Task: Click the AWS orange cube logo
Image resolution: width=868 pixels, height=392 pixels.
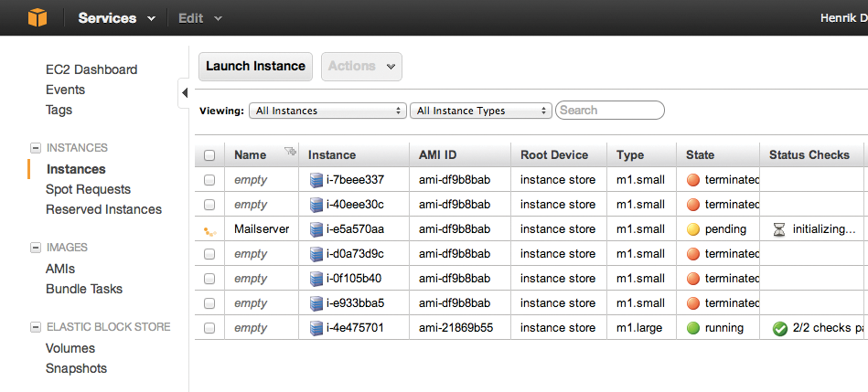Action: (37, 17)
